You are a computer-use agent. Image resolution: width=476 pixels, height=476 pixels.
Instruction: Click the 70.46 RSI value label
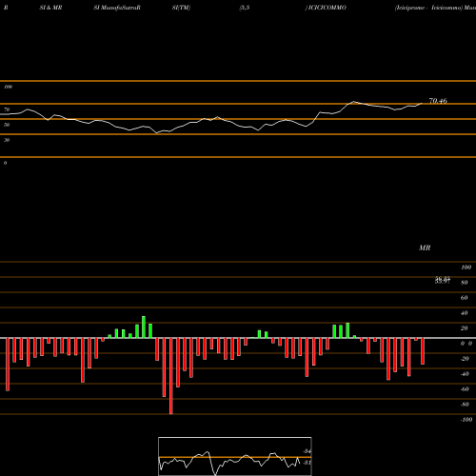[x=438, y=101]
